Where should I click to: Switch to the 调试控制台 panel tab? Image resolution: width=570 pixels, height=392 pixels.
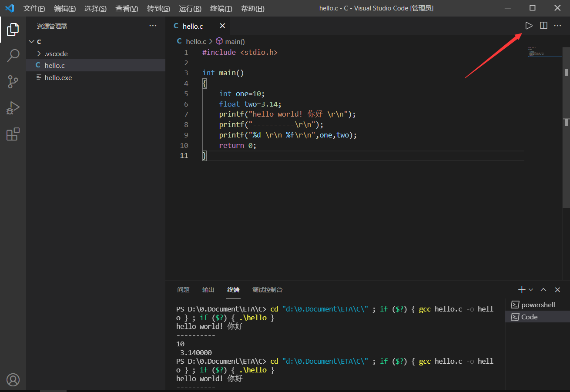pyautogui.click(x=267, y=290)
